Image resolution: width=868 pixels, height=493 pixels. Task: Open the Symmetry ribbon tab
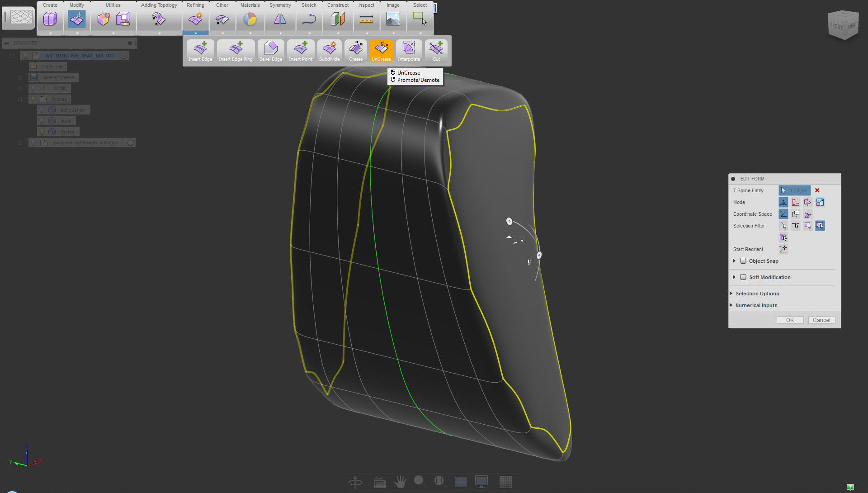[280, 5]
